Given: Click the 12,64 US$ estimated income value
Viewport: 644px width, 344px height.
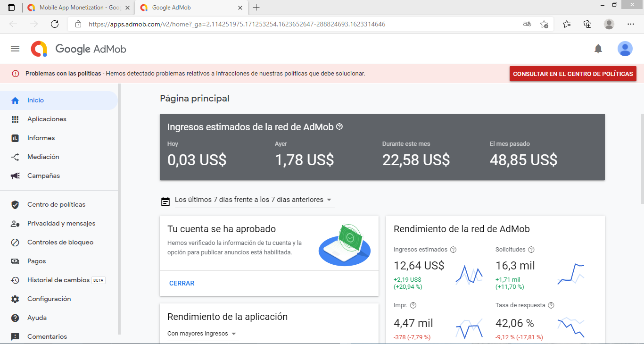Looking at the screenshot, I should click(419, 266).
